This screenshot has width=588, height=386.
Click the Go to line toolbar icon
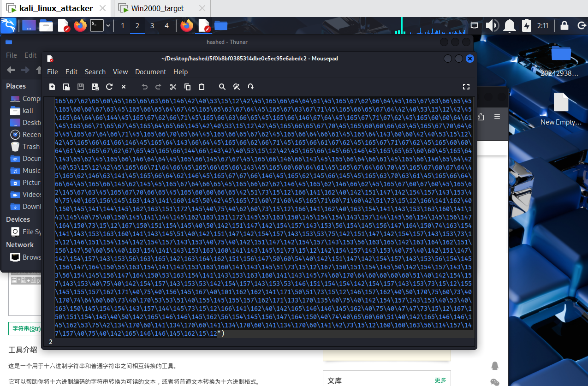pos(251,87)
